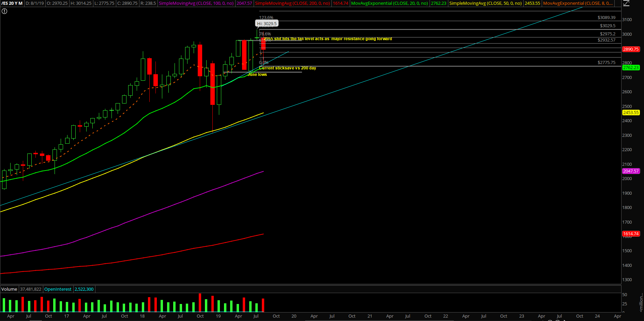
Task: Click the C: 2890.75 close value
Action: pyautogui.click(x=128, y=3)
